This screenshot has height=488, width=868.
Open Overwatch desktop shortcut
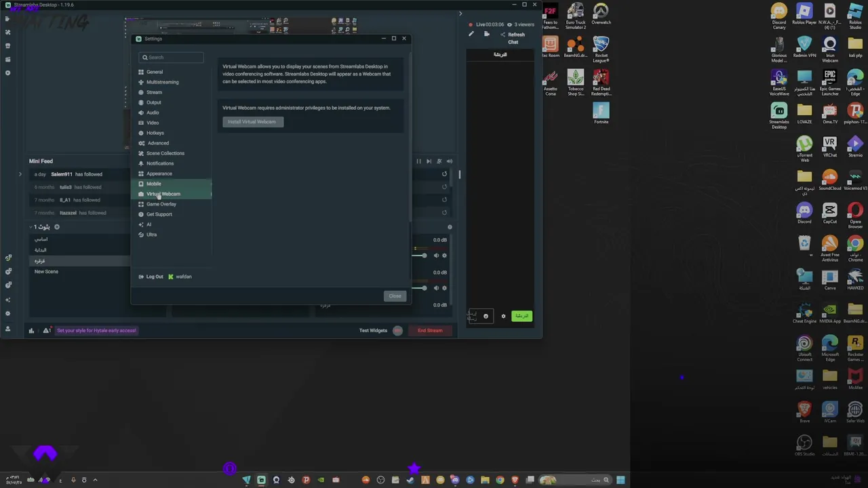(x=601, y=14)
